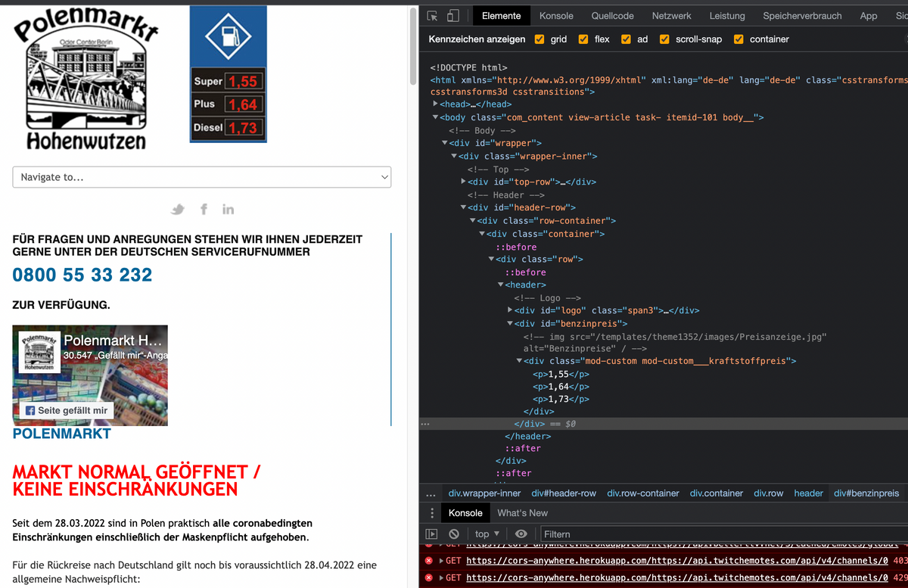This screenshot has height=588, width=908.
Task: Select the What's New drawer tab
Action: pyautogui.click(x=523, y=513)
